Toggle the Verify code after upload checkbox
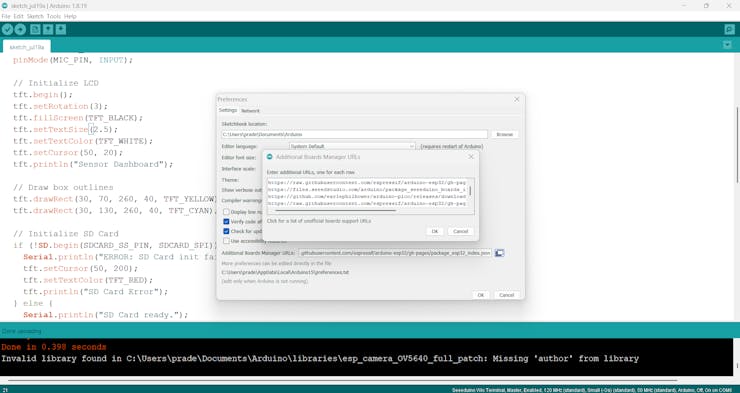This screenshot has height=393, width=740. coord(226,222)
